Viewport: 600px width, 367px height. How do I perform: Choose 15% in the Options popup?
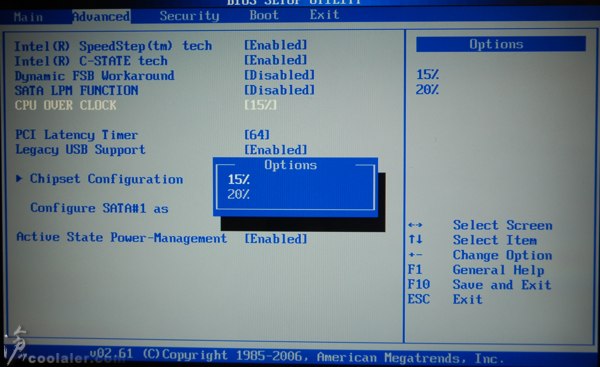[x=238, y=179]
